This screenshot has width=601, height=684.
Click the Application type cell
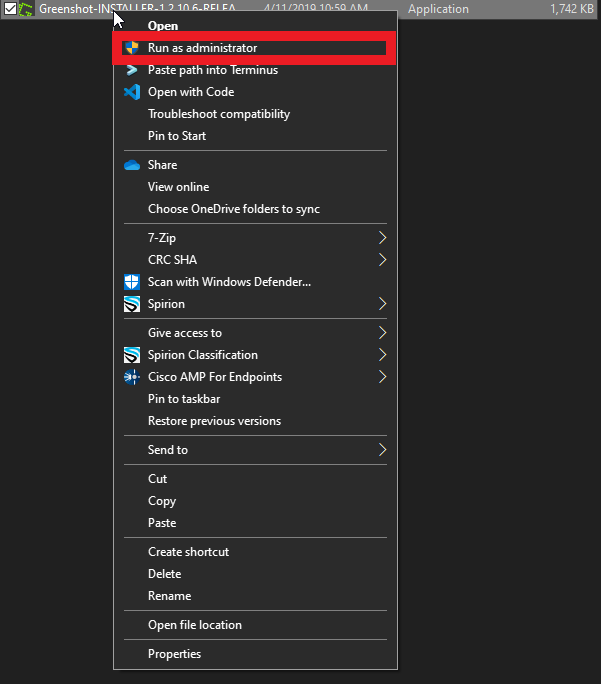[438, 9]
